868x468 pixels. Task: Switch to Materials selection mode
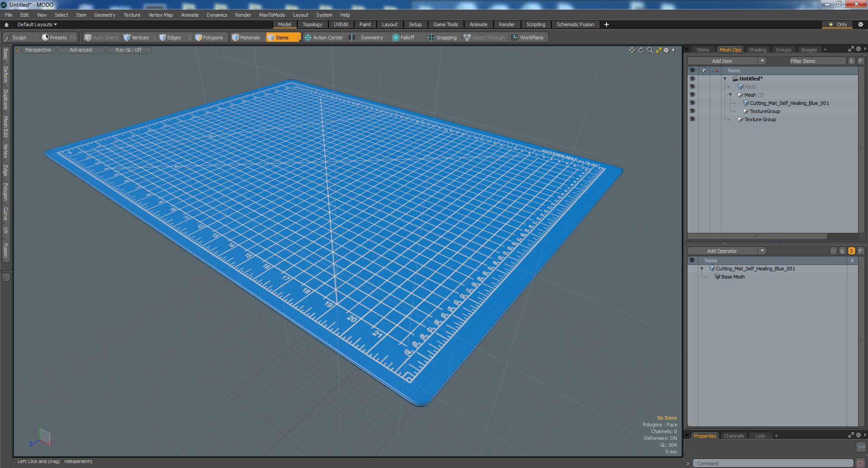point(248,38)
